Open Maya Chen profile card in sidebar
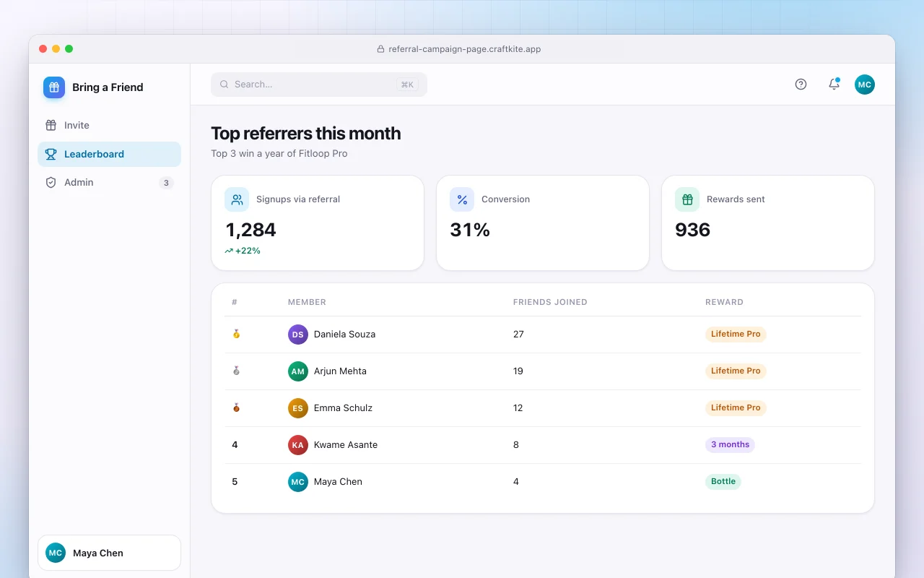This screenshot has height=578, width=924. 109,553
